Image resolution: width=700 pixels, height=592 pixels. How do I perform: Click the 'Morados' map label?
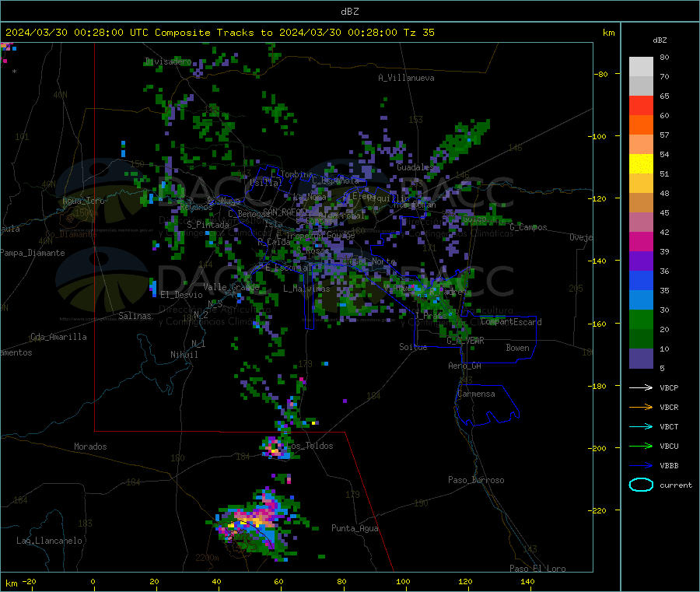90,447
